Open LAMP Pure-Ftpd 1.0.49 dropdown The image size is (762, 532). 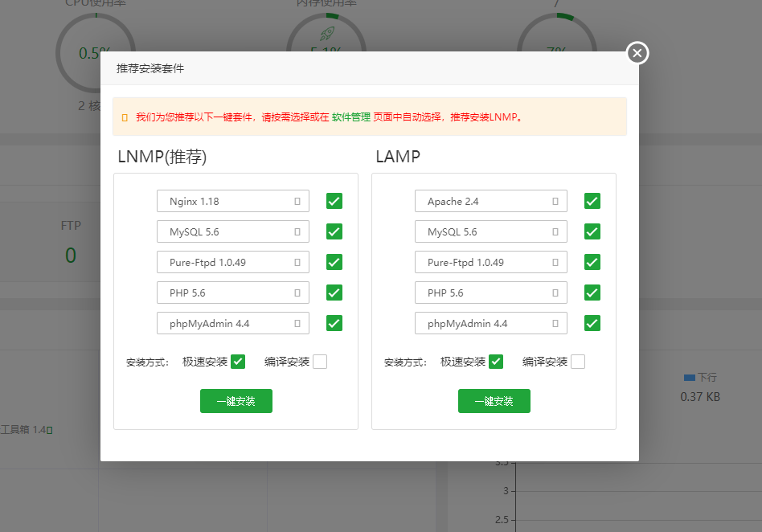[x=491, y=262]
